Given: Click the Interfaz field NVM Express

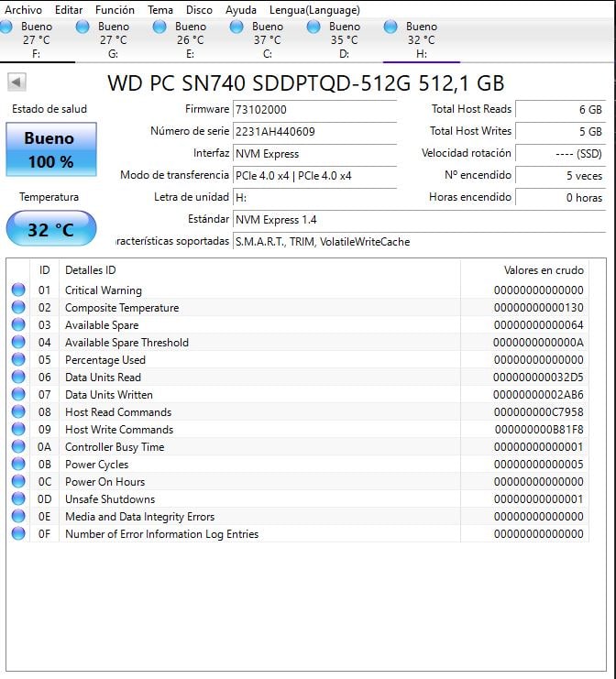Looking at the screenshot, I should tap(315, 154).
